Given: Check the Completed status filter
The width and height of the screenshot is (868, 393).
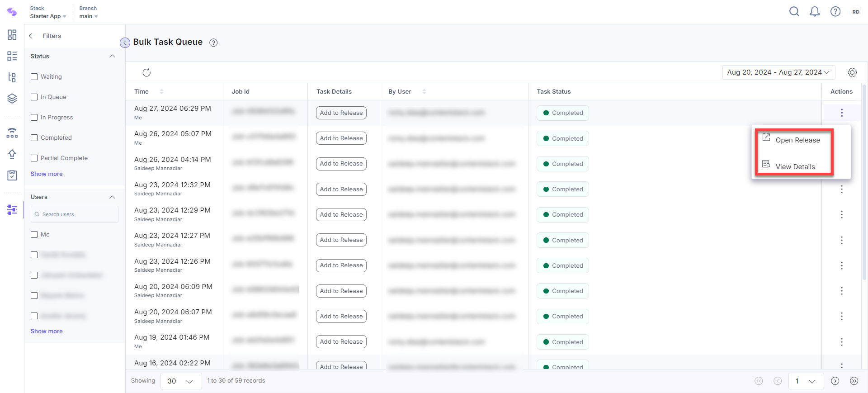Looking at the screenshot, I should (x=34, y=137).
